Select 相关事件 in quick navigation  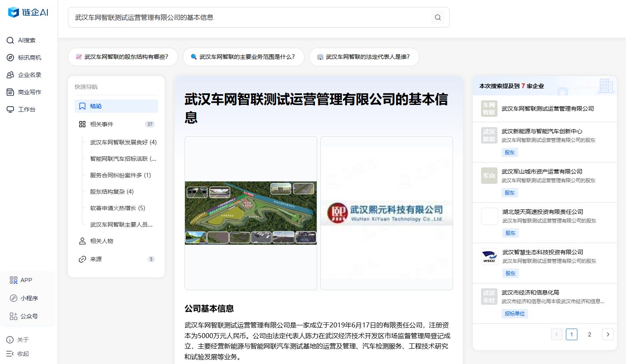[116, 124]
